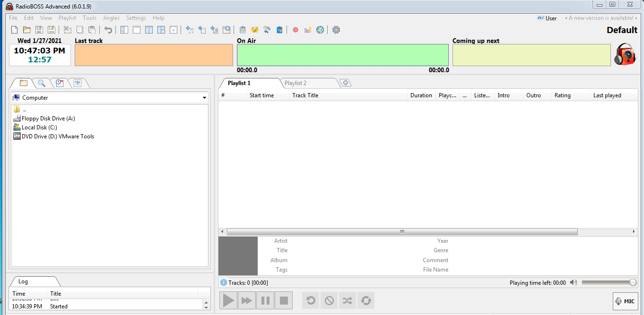
Task: Select Local Disk (C:) in file browser
Action: (39, 128)
